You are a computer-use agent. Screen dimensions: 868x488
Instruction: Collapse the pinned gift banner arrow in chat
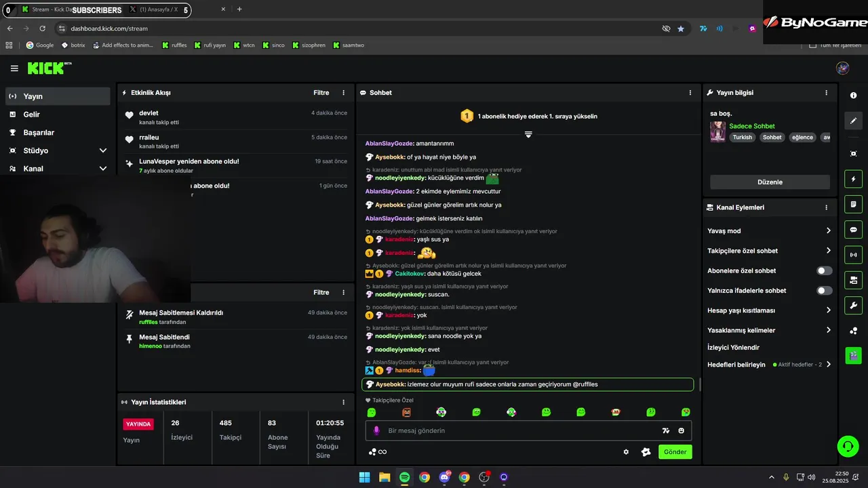point(528,134)
